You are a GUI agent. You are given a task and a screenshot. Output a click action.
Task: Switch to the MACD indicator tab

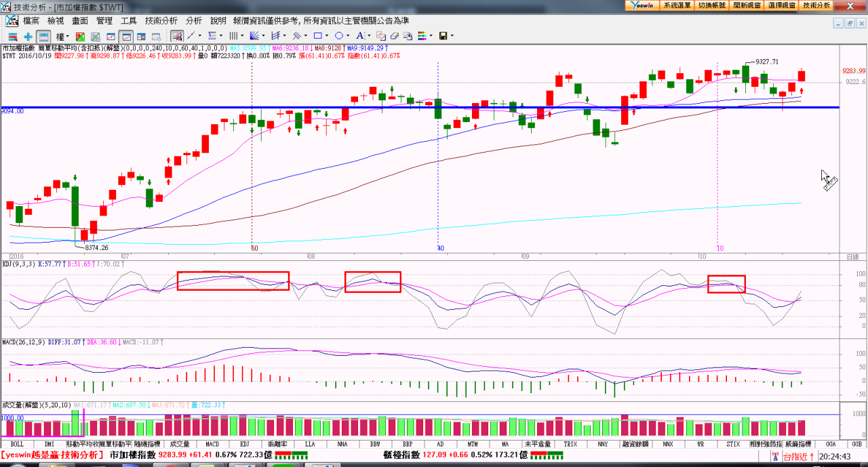[212, 444]
